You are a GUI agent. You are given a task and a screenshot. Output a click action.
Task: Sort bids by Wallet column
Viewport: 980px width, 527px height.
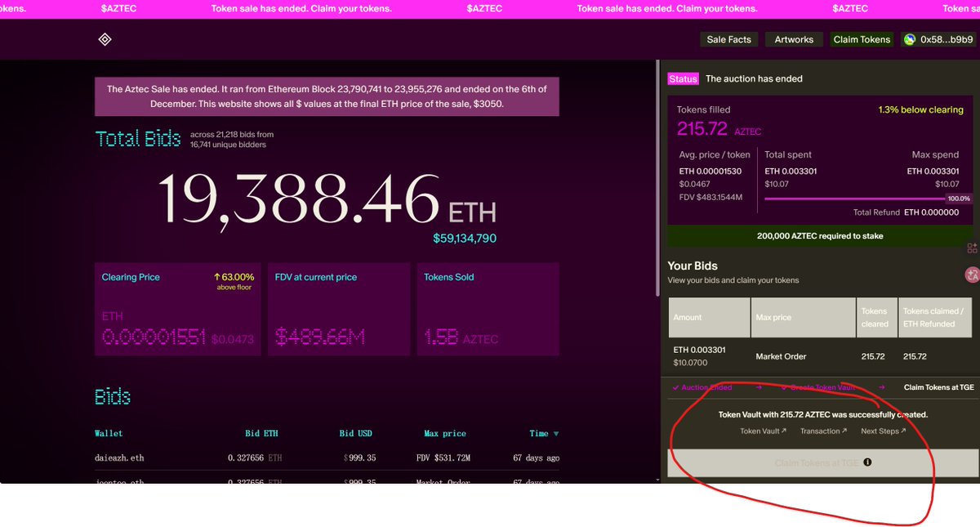tap(109, 434)
